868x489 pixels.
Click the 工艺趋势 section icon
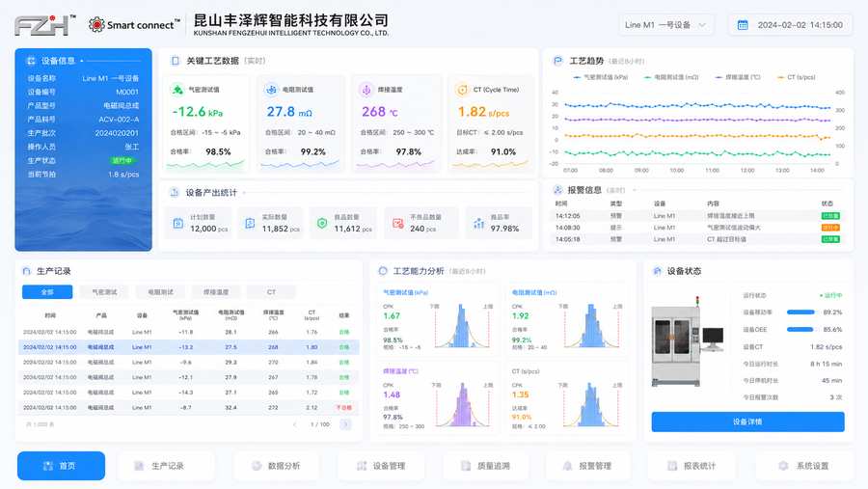coord(558,61)
